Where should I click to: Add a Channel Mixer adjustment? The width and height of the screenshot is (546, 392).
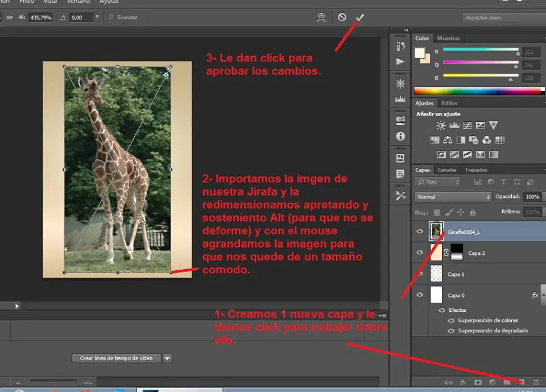point(487,140)
